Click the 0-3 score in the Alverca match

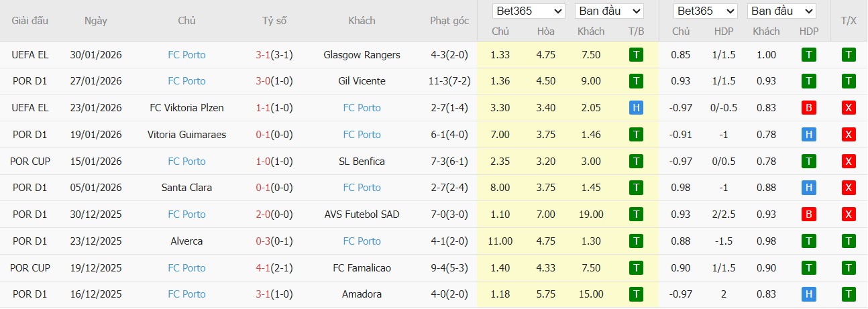262,241
